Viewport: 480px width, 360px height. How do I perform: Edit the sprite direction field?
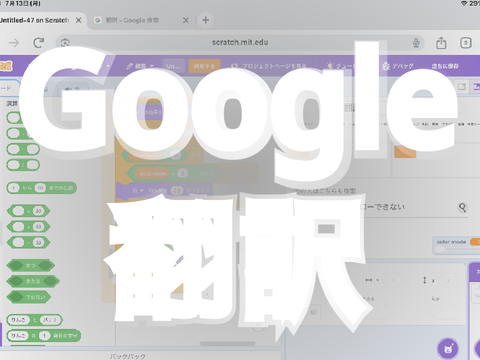click(444, 312)
